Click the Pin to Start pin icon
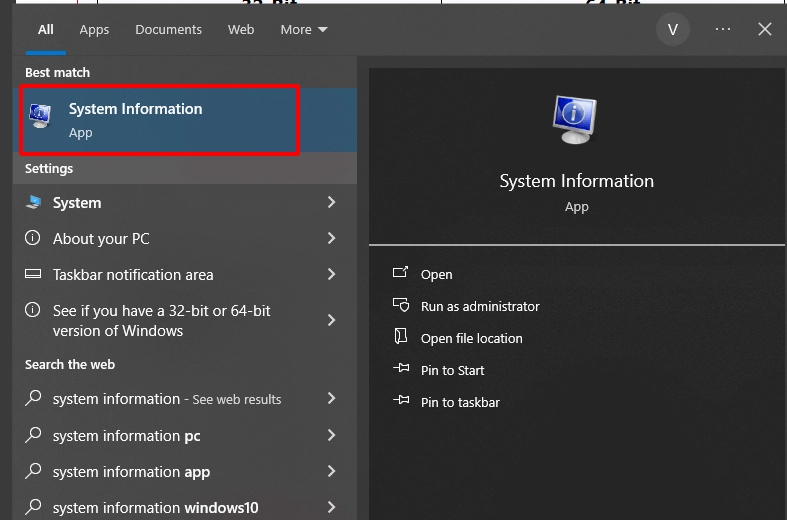The width and height of the screenshot is (787, 520). [x=401, y=368]
